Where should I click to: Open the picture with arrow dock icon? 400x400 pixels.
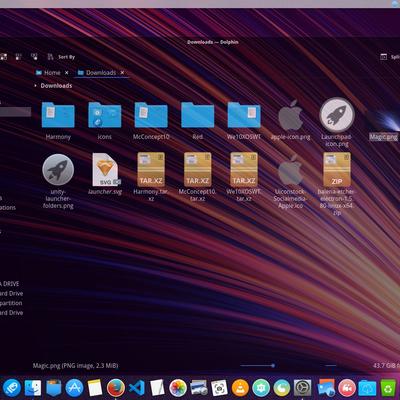tap(326, 388)
